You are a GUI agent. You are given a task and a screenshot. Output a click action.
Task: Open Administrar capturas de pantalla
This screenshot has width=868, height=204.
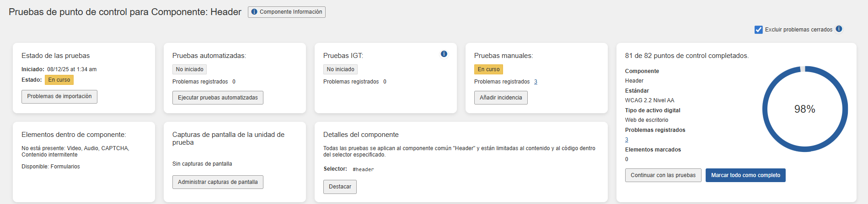click(218, 182)
